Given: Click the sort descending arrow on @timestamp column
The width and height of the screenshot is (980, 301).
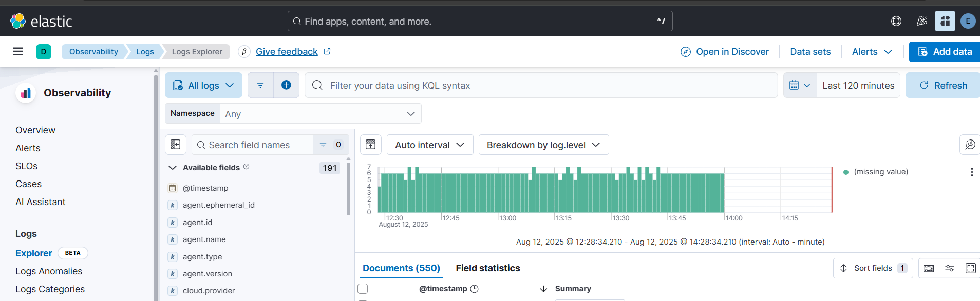Looking at the screenshot, I should click(543, 289).
